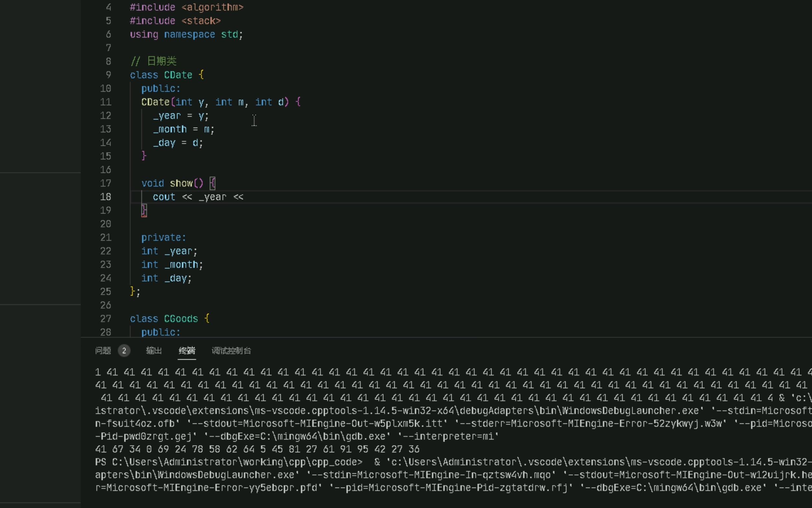The width and height of the screenshot is (812, 508).
Task: Place cursor at end of 'cout << _year <<'
Action: (244, 197)
